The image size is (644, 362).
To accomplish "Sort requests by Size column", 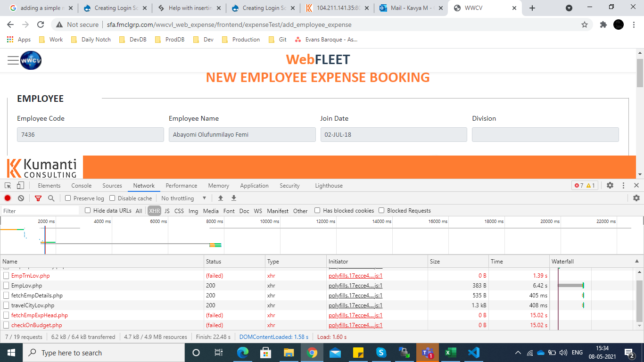I will pyautogui.click(x=458, y=261).
